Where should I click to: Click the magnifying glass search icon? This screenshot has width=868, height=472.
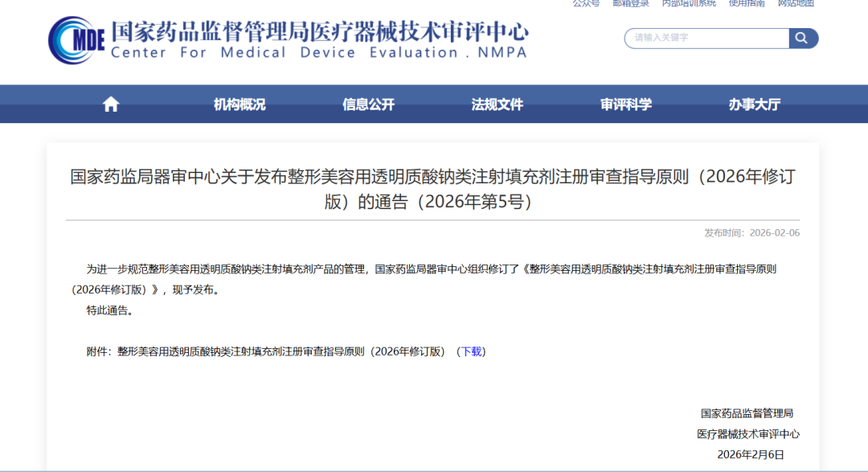coord(802,38)
